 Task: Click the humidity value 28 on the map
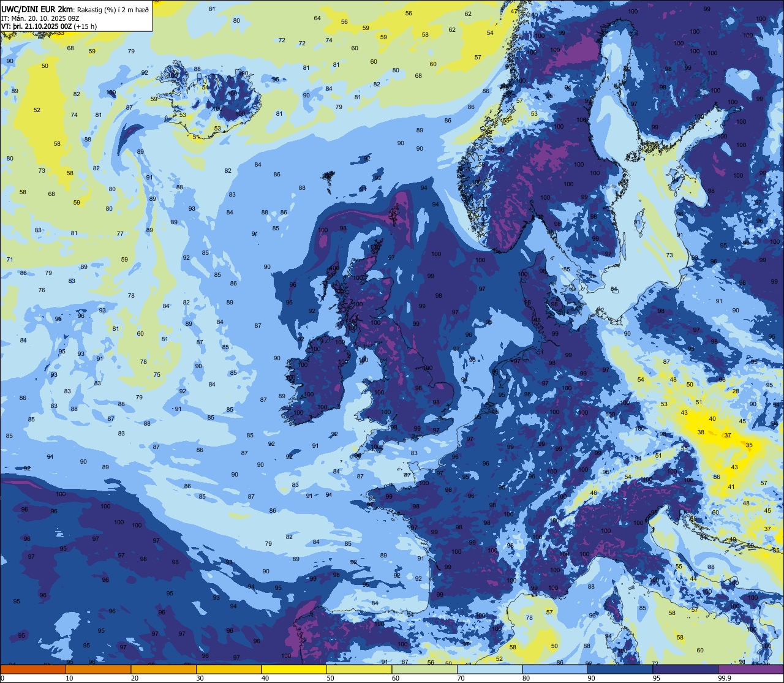736,391
